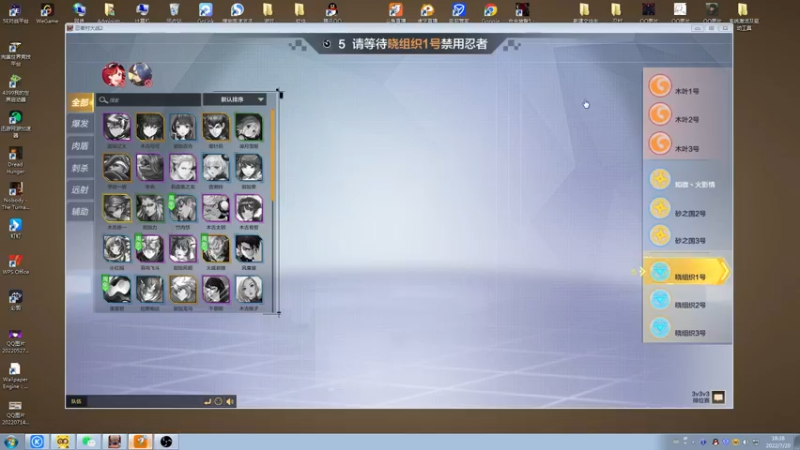Select the 全部 category tab
This screenshot has height=450, width=800.
tap(80, 103)
